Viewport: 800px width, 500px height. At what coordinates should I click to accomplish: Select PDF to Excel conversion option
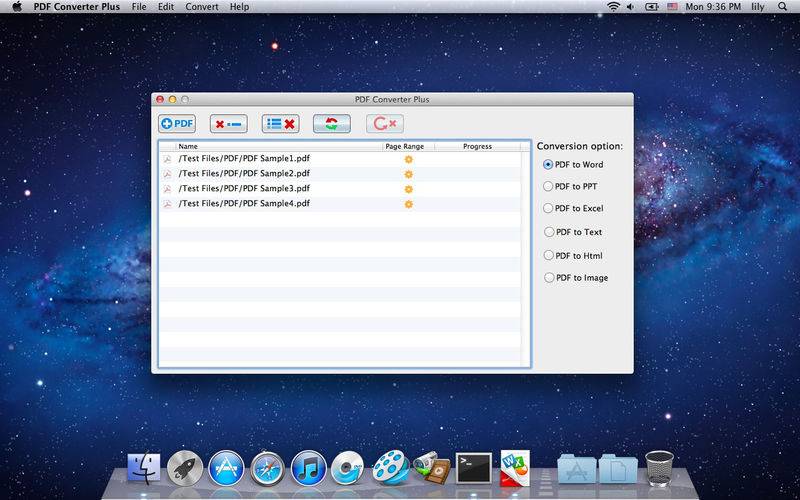coord(573,208)
